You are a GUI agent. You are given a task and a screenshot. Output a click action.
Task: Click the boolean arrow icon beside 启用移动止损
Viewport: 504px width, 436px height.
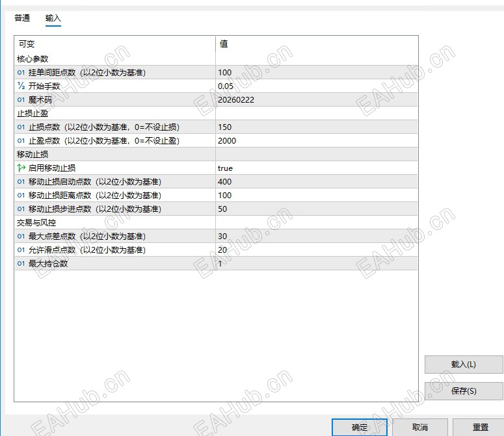(21, 168)
